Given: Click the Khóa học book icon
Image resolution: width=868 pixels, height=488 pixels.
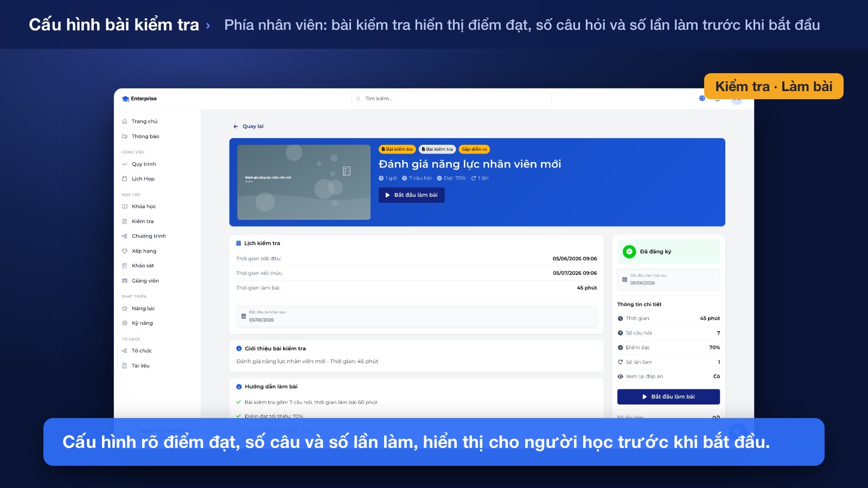Looking at the screenshot, I should tap(125, 207).
